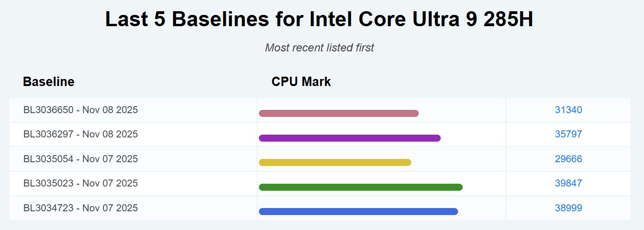
Task: Click the Baseline column header
Action: (x=49, y=82)
